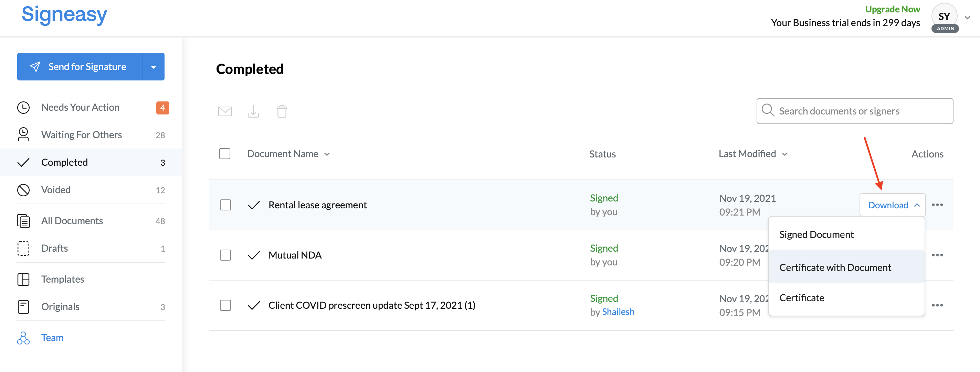
Task: Click the trash delete icon
Action: tap(282, 111)
